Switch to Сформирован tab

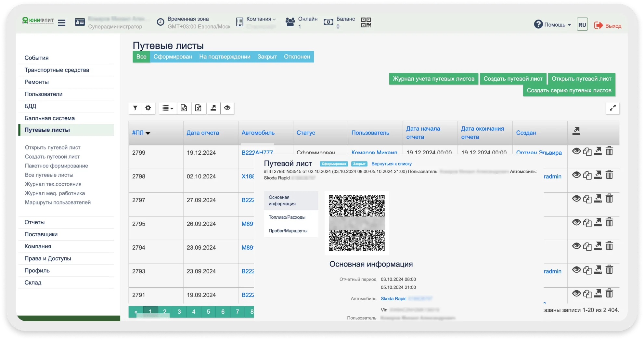173,57
